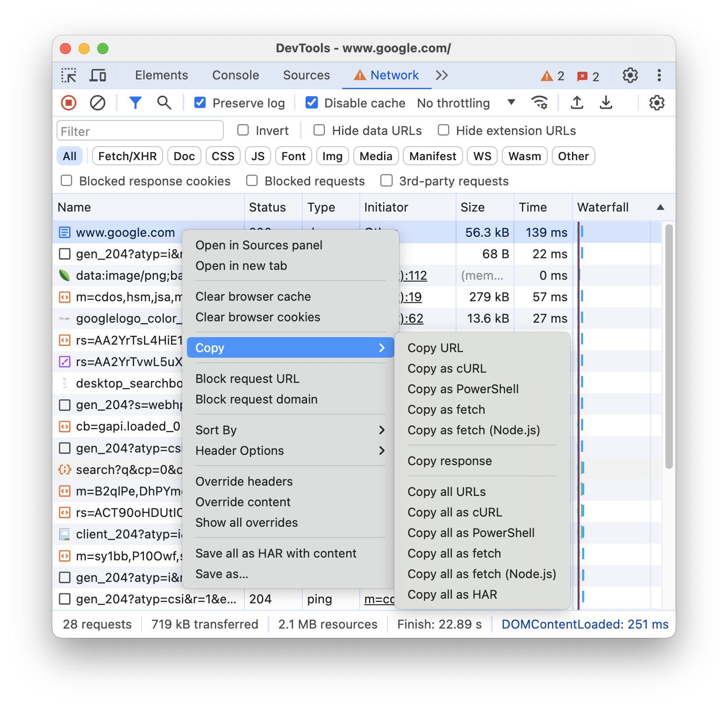This screenshot has width=728, height=707.
Task: Toggle the device toolbar icon
Action: click(98, 75)
